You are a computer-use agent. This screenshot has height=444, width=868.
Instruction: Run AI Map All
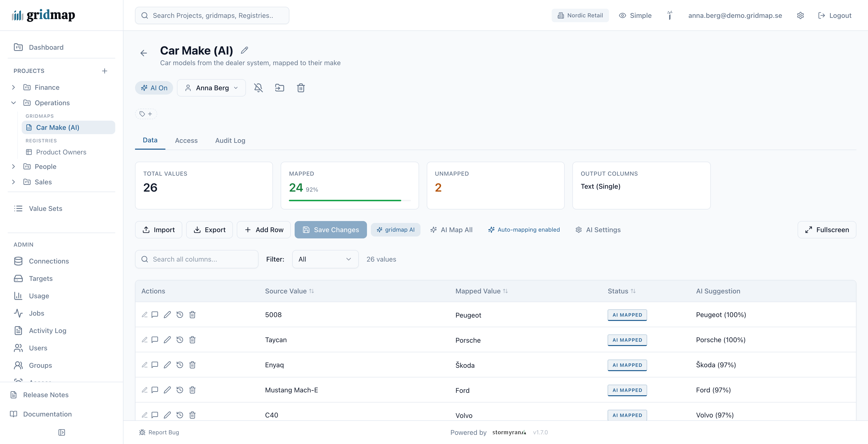[452, 229]
